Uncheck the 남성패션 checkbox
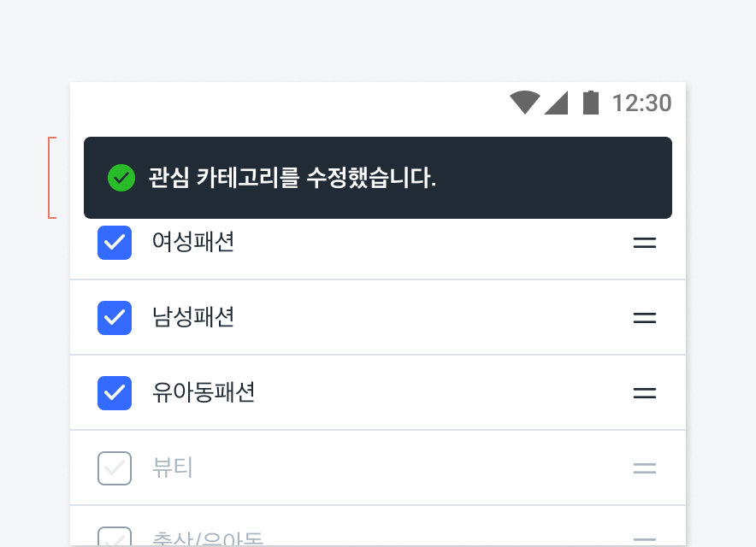Image resolution: width=756 pixels, height=547 pixels. coord(115,318)
